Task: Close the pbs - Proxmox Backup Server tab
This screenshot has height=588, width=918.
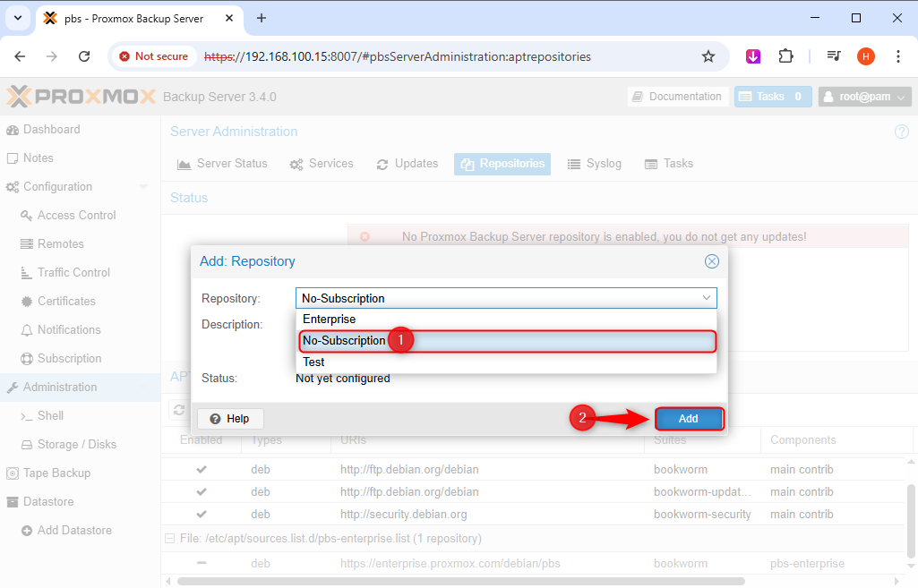Action: click(x=229, y=18)
